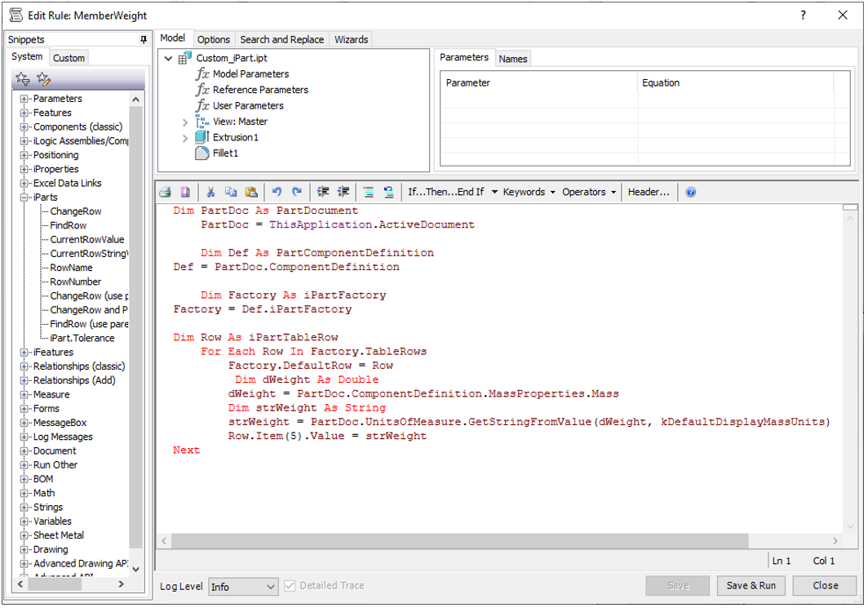Viewport: 868px width, 608px height.
Task: Pin the Snippets panel
Action: pyautogui.click(x=144, y=40)
